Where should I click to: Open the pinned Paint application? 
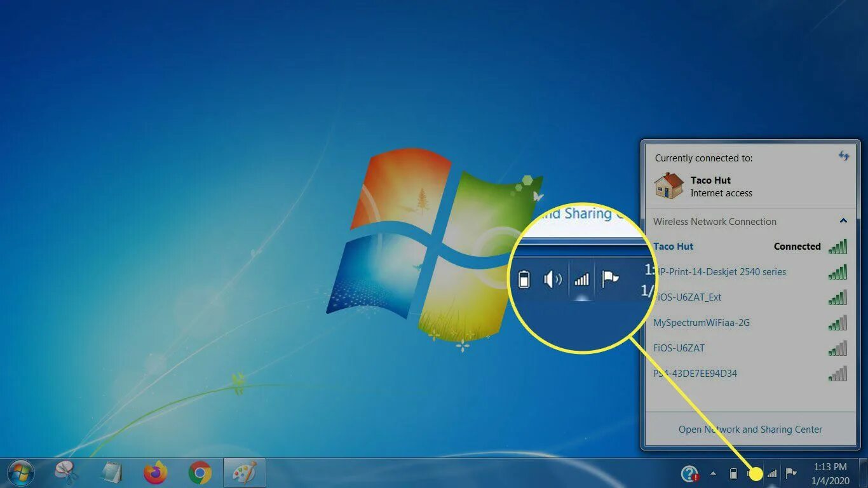[245, 473]
